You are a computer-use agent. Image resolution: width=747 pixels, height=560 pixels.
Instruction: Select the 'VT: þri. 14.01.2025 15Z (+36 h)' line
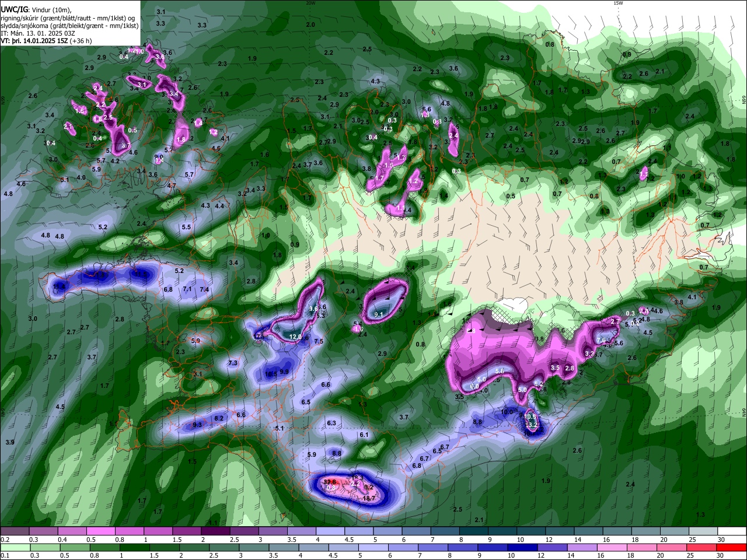tap(47, 41)
